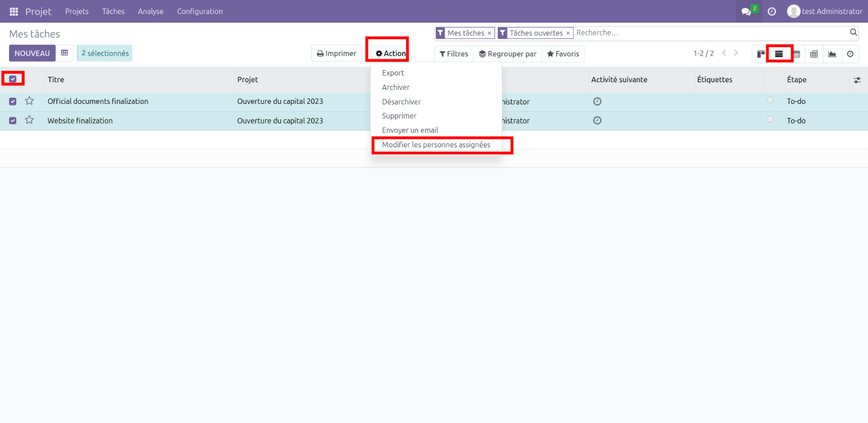Deselect Website finalization row checkbox
This screenshot has width=868, height=423.
[13, 120]
